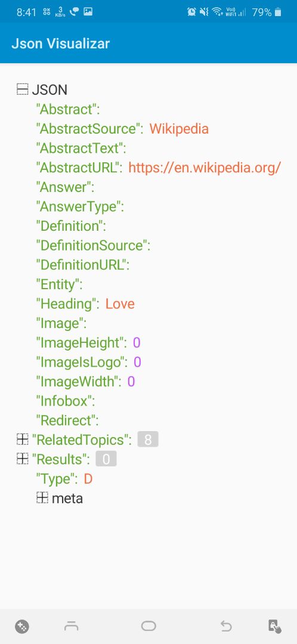Open the https://en.wikipedia.org/ AbstractURL value
The image size is (297, 644).
click(x=205, y=168)
